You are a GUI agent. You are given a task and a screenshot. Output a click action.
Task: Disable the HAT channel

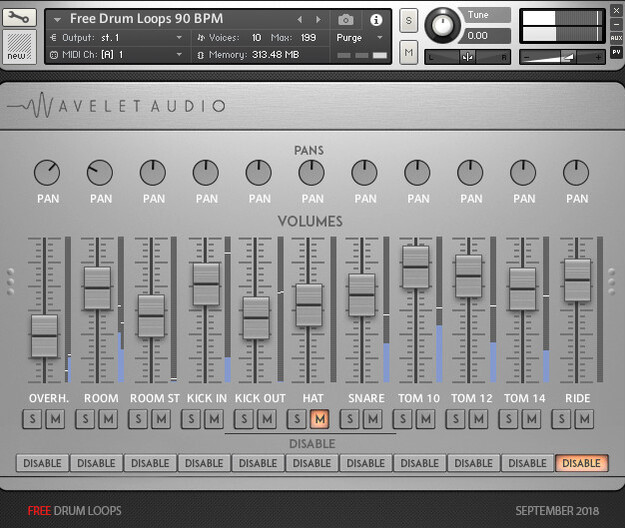(x=312, y=463)
